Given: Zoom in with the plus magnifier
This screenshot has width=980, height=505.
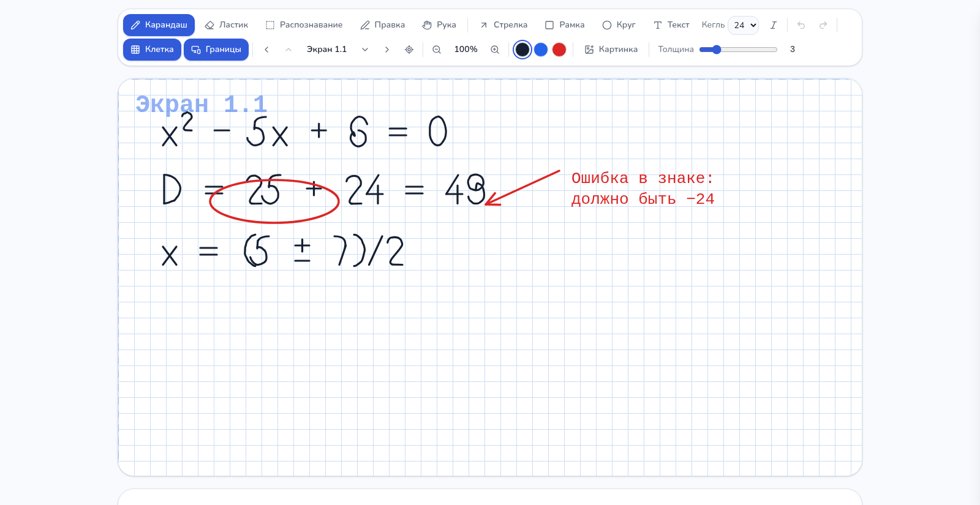Looking at the screenshot, I should [x=495, y=50].
